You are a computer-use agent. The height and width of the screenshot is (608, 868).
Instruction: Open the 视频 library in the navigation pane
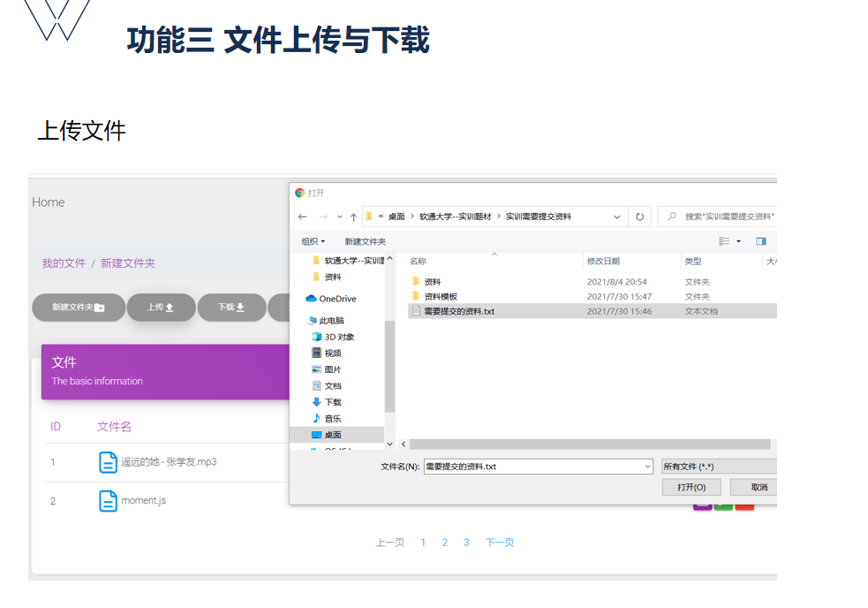(327, 353)
